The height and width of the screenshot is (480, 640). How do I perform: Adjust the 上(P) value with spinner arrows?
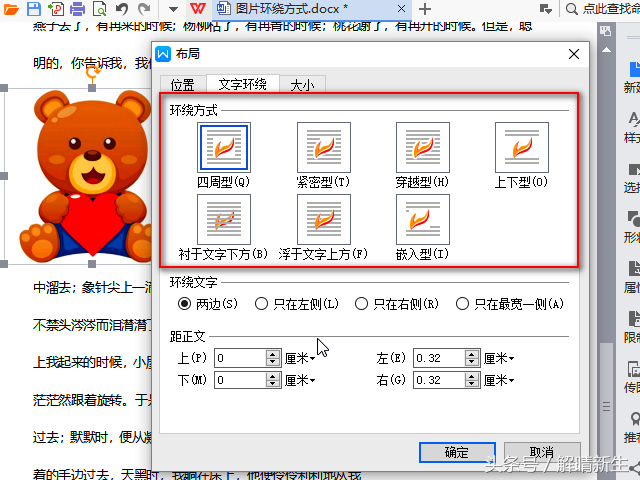click(273, 358)
